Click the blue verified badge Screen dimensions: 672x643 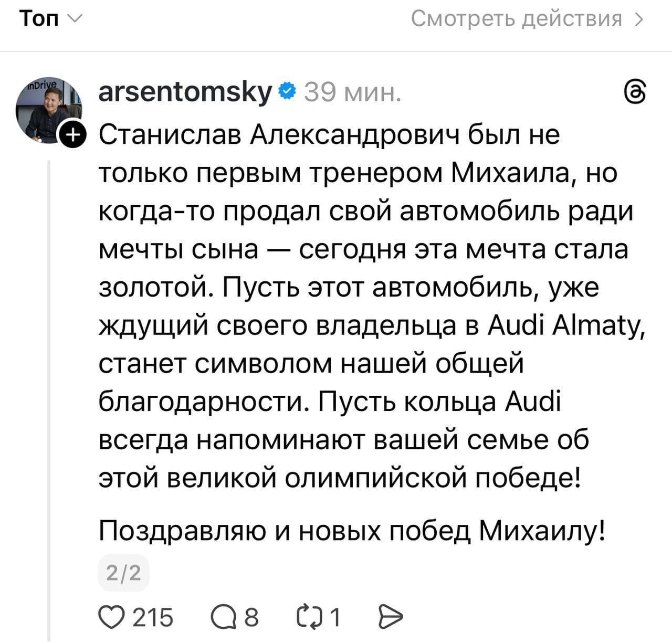pyautogui.click(x=286, y=93)
